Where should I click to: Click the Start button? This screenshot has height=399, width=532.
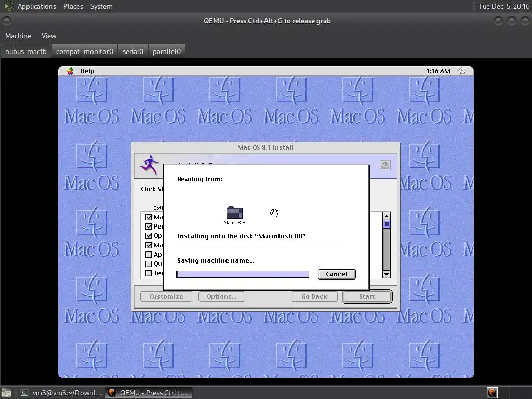(x=367, y=297)
